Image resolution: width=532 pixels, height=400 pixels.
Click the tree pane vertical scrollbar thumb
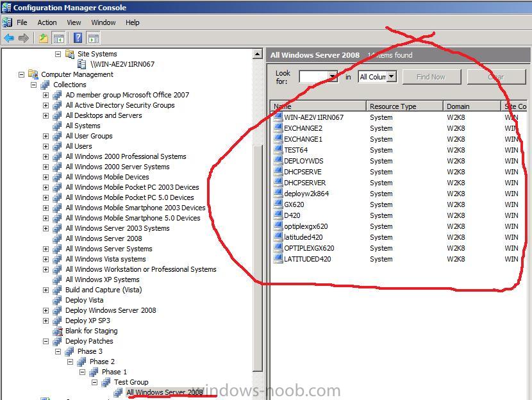pos(258,258)
